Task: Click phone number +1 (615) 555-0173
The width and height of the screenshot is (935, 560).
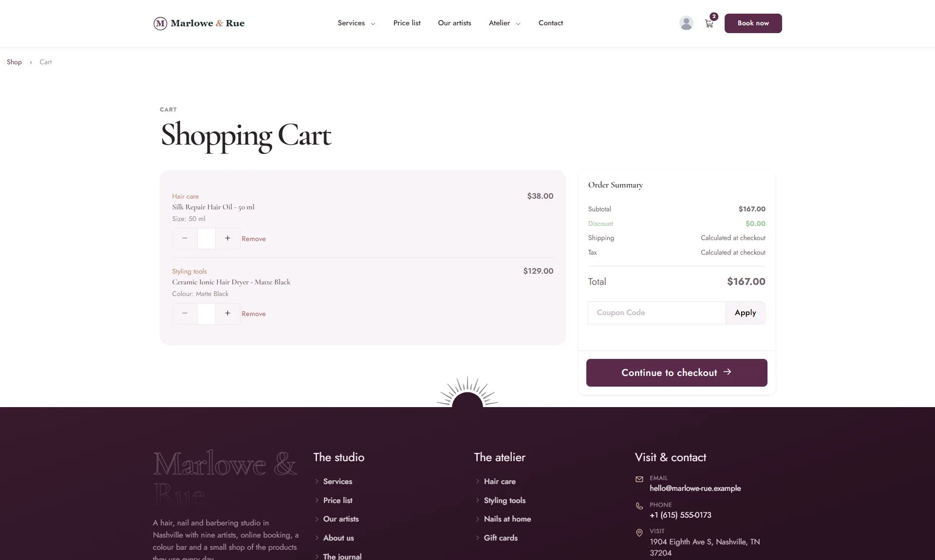Action: click(680, 515)
